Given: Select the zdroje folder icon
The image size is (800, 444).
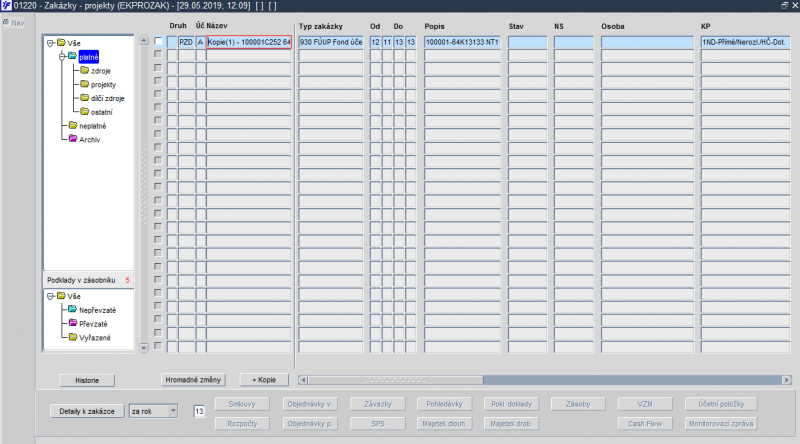Looking at the screenshot, I should [84, 70].
